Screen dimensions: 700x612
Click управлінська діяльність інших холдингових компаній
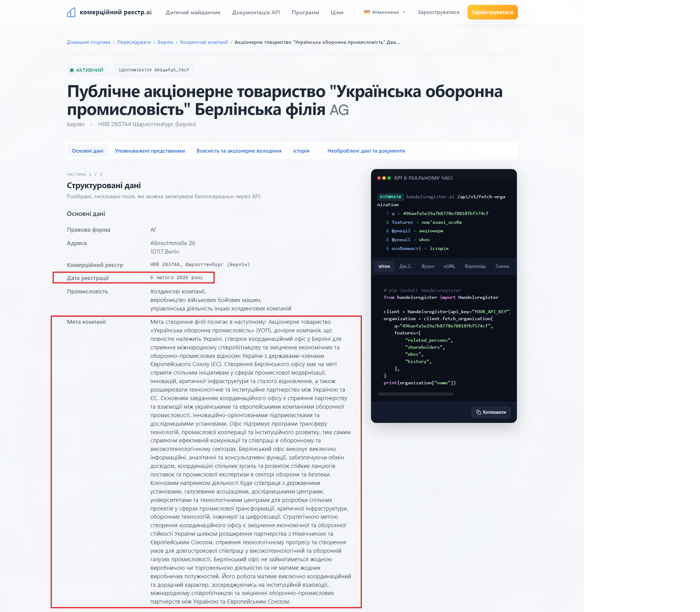tap(221, 308)
